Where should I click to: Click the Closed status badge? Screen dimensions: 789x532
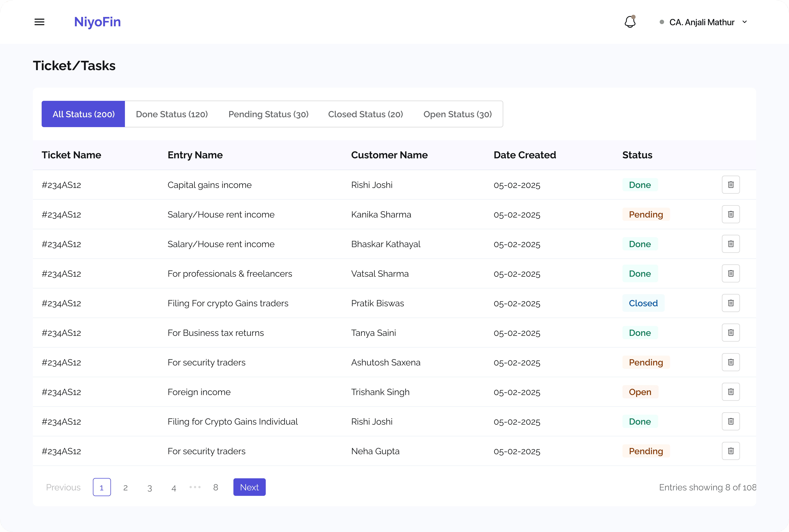point(643,303)
